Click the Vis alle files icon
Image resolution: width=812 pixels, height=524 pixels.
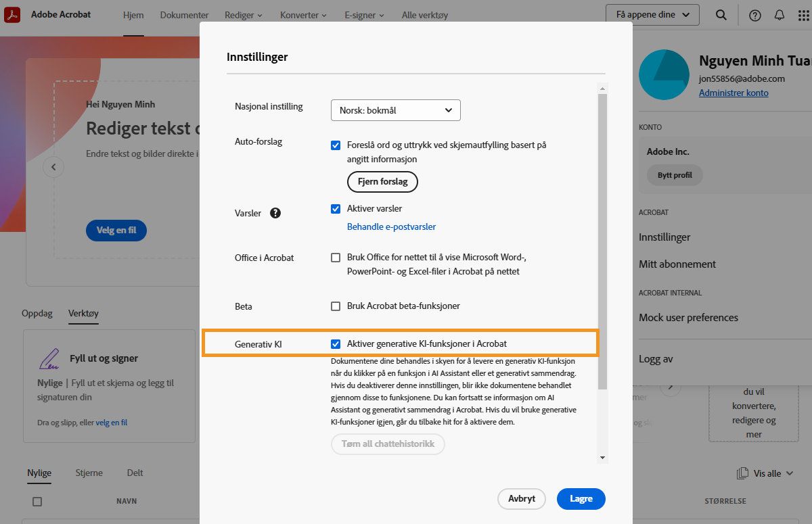742,473
